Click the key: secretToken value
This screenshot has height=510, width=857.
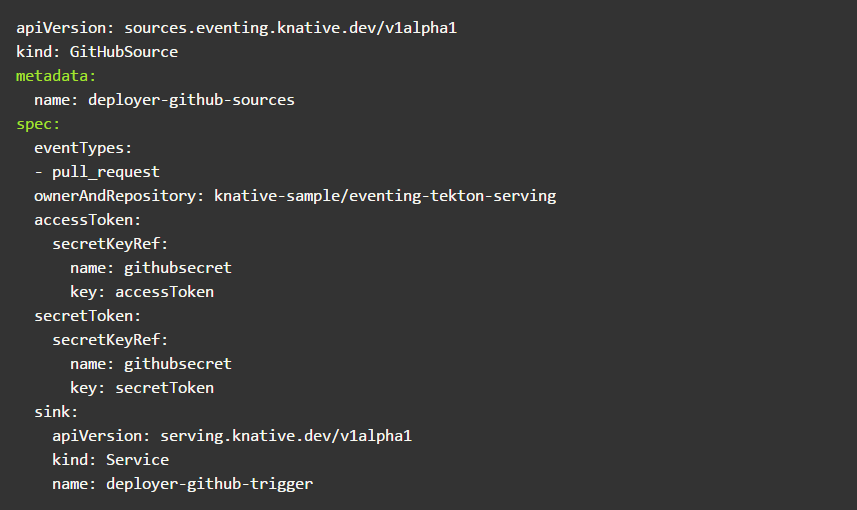(x=164, y=388)
